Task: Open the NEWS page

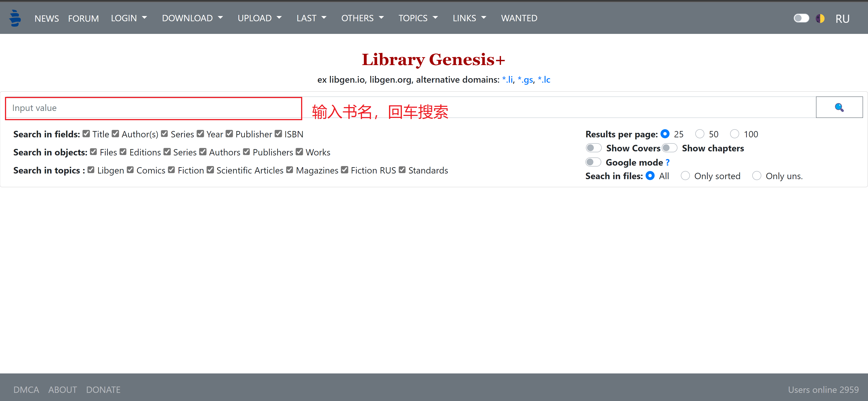Action: 47,19
